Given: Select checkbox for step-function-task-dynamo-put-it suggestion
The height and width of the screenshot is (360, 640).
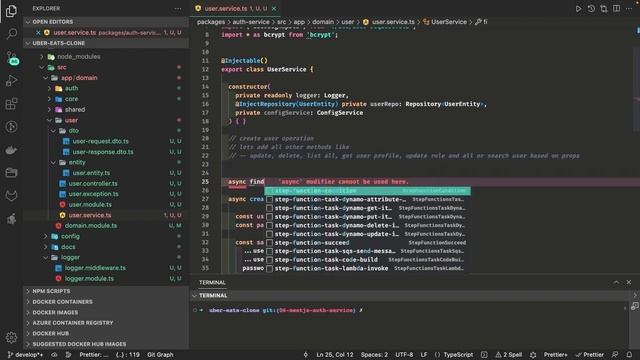Looking at the screenshot, I should tap(269, 217).
